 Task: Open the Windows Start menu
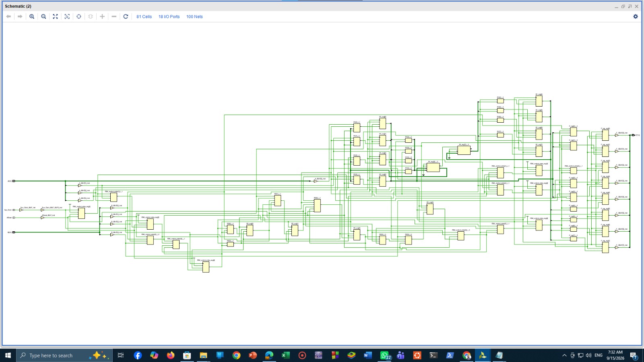[8, 355]
